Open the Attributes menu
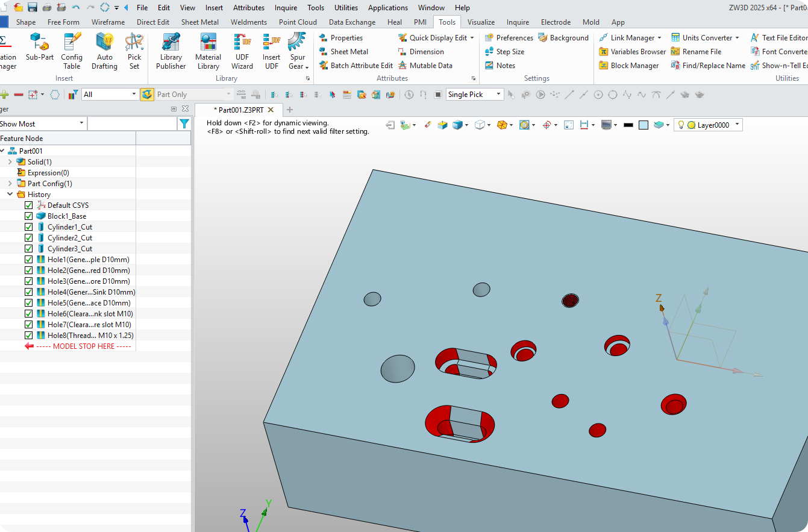Screen dimensions: 808x532 (249, 8)
